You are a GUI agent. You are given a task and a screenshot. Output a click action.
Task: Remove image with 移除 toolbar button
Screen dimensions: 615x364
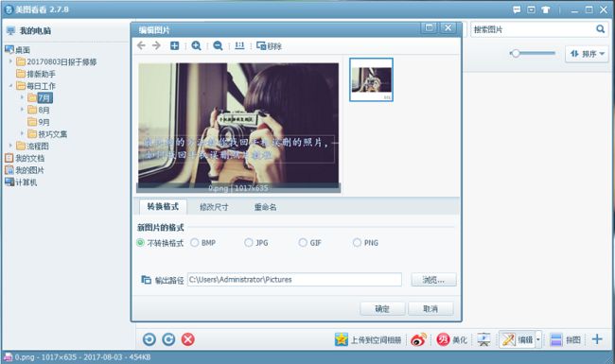(269, 46)
